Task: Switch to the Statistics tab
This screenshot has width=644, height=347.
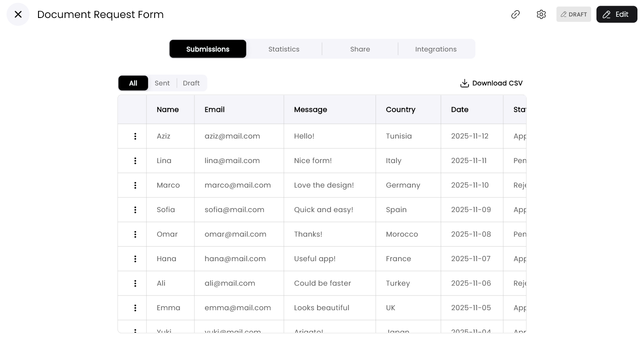Action: [284, 49]
